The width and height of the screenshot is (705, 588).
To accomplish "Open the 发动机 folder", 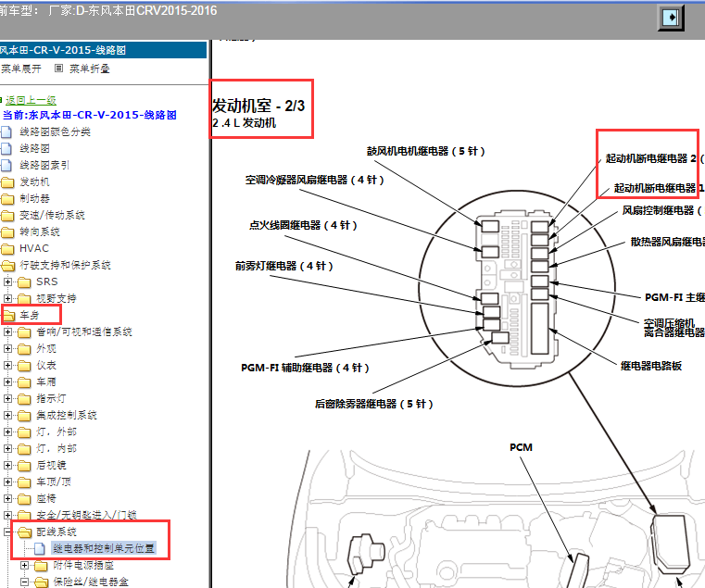I will pyautogui.click(x=34, y=181).
